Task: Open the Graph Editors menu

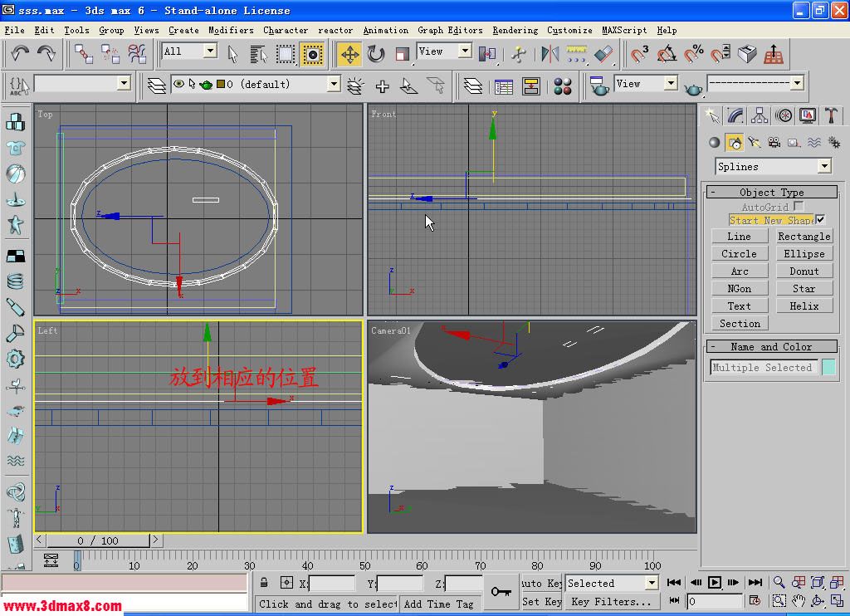Action: pyautogui.click(x=450, y=30)
